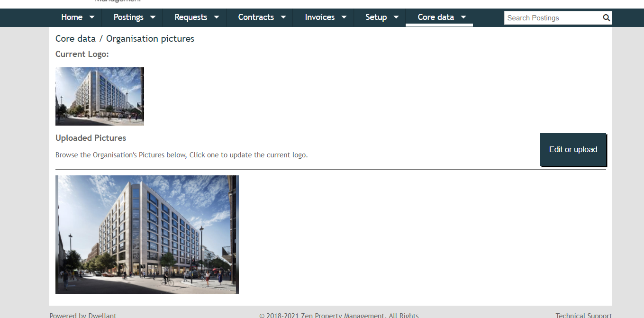Expand the Core data dropdown arrow
The height and width of the screenshot is (318, 644).
(463, 17)
